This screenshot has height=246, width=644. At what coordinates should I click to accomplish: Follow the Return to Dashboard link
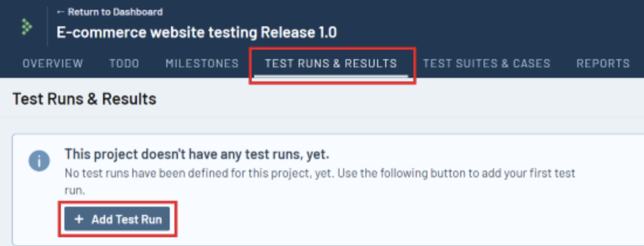tap(110, 12)
